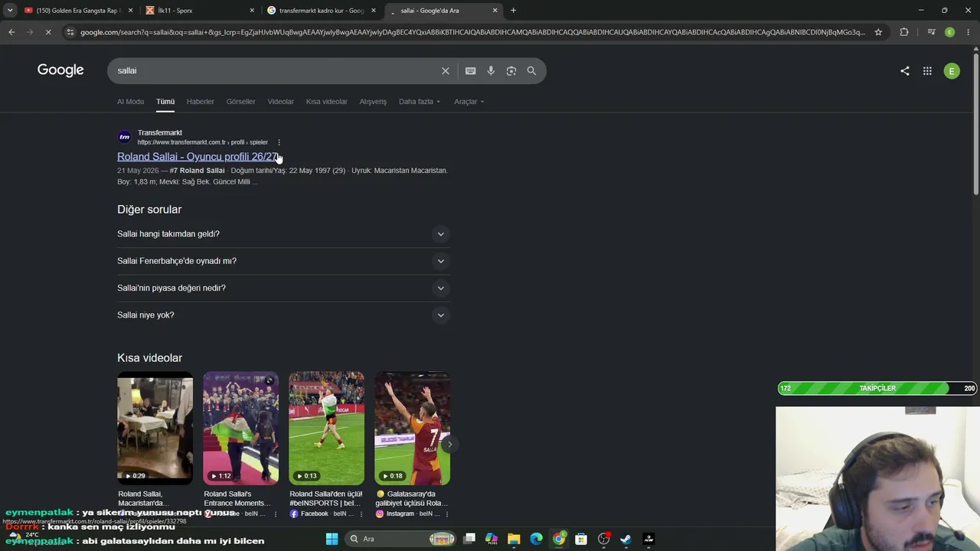Open File Explorer from the taskbar
Viewport: 980px width, 551px height.
(x=514, y=539)
